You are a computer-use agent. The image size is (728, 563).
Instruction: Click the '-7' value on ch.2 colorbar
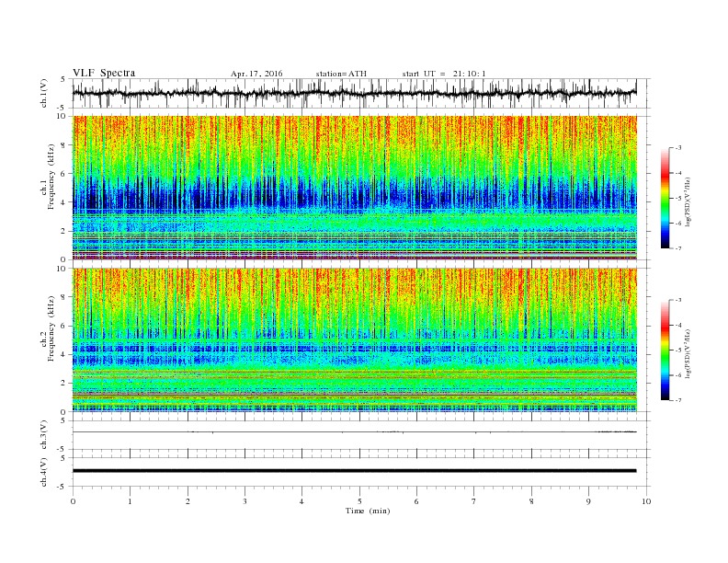coord(678,400)
